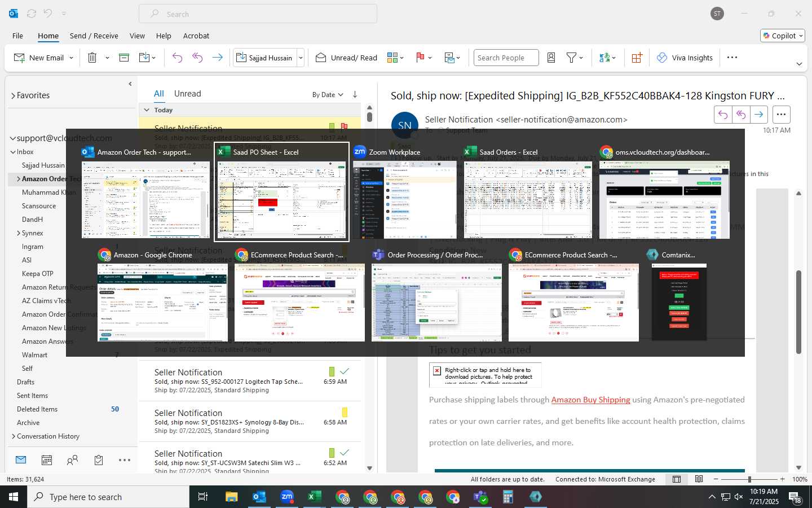The width and height of the screenshot is (812, 508).
Task: Open the Help tab
Action: [x=164, y=36]
